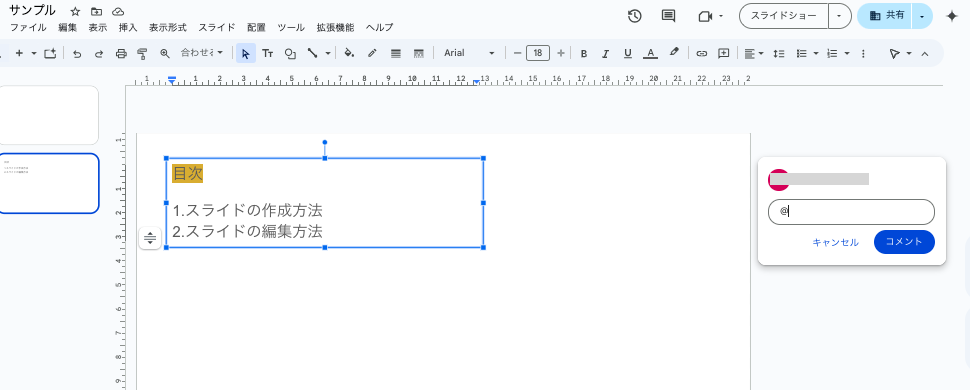Decrease font size with minus
The image size is (970, 390).
(x=517, y=53)
